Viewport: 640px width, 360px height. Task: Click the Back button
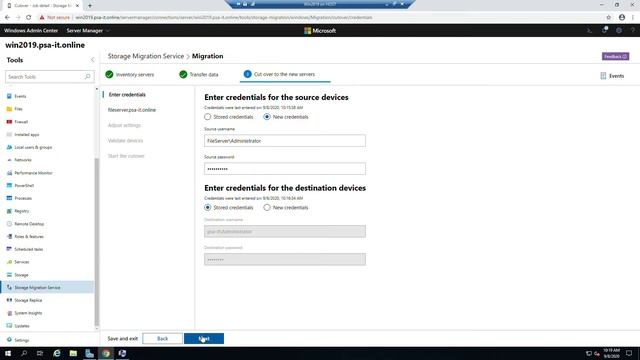162,338
